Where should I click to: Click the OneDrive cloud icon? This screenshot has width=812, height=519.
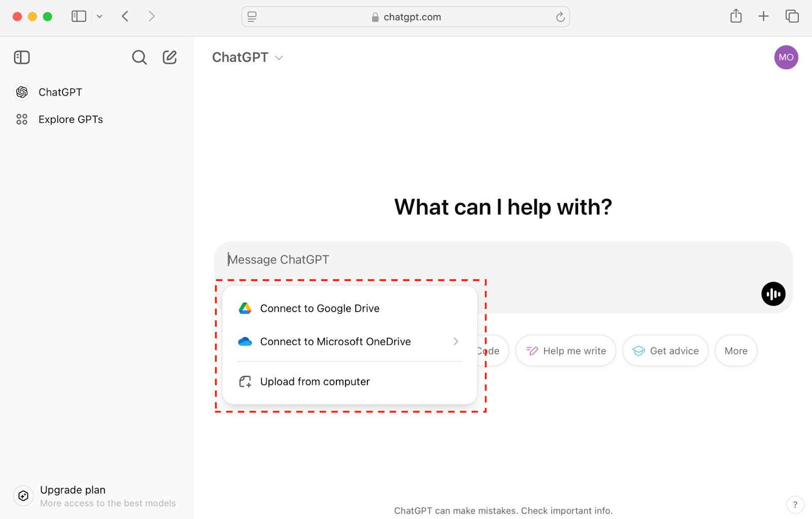pyautogui.click(x=245, y=342)
